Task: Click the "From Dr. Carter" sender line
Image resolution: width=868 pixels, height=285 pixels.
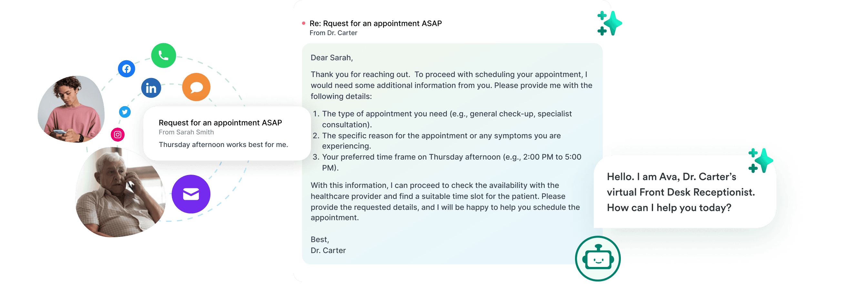Action: 333,33
